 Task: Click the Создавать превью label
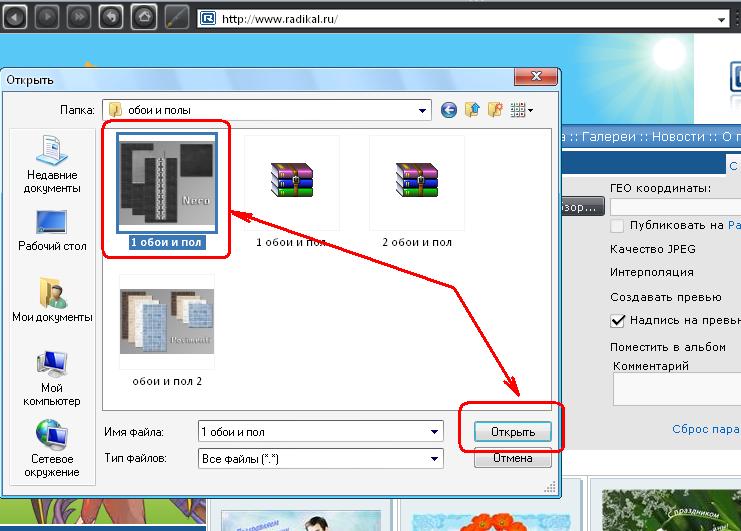pos(665,297)
